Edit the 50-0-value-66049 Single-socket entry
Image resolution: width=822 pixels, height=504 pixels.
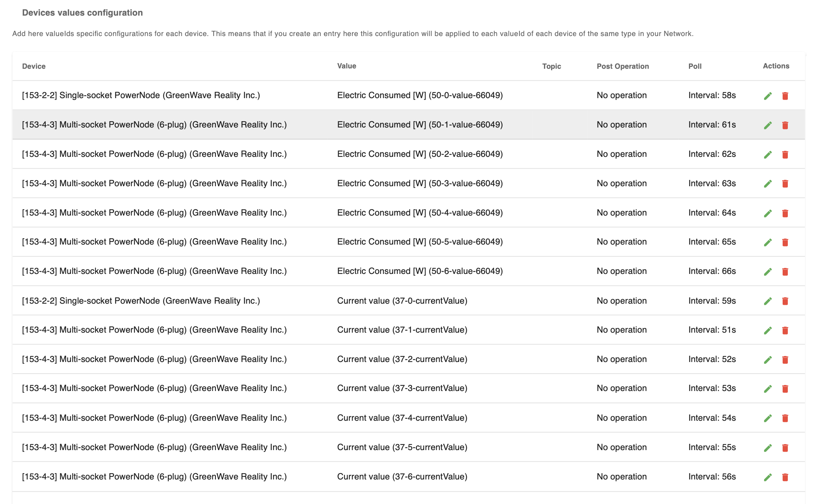coord(768,96)
